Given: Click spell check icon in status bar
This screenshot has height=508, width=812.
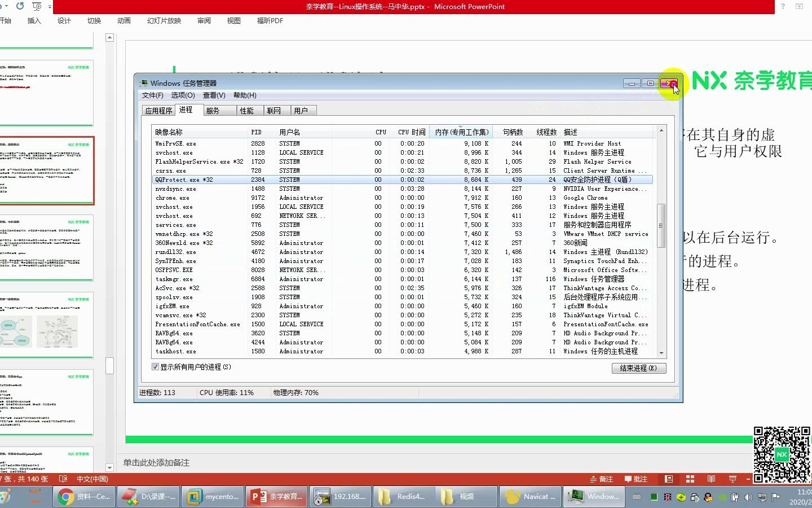Looking at the screenshot, I should pyautogui.click(x=63, y=479).
